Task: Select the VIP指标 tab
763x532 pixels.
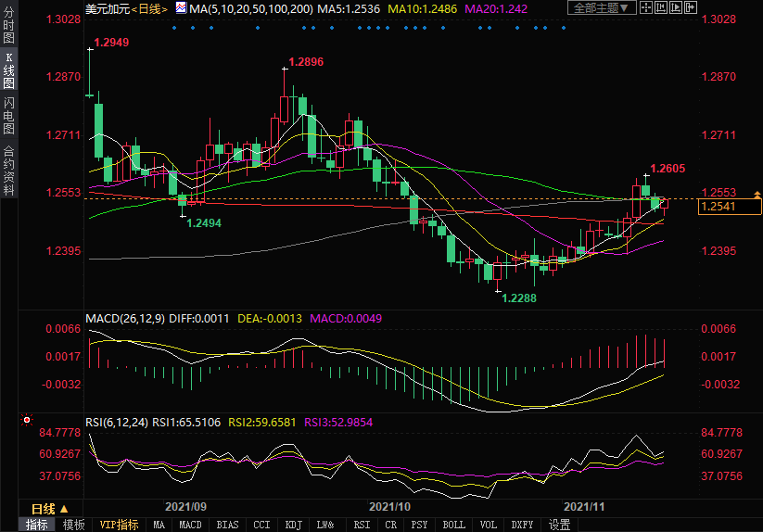Action: click(119, 525)
